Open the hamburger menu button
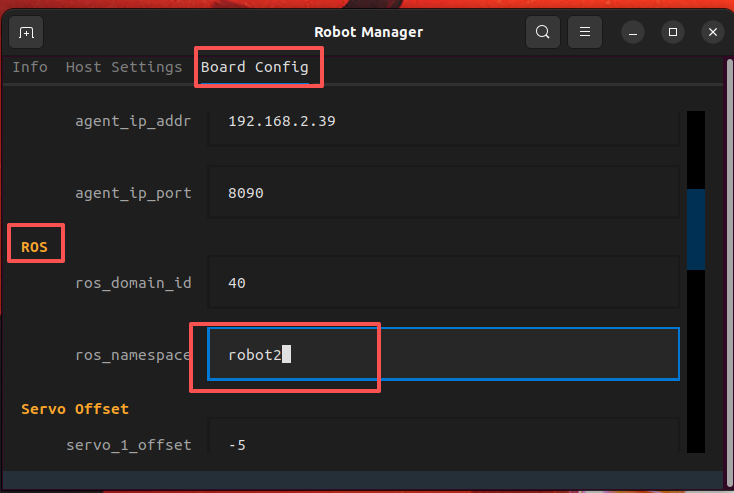 click(585, 32)
